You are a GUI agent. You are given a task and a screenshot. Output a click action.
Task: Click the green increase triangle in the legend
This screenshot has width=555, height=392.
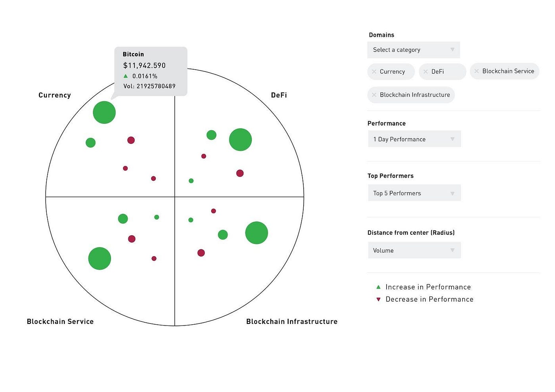(x=379, y=287)
